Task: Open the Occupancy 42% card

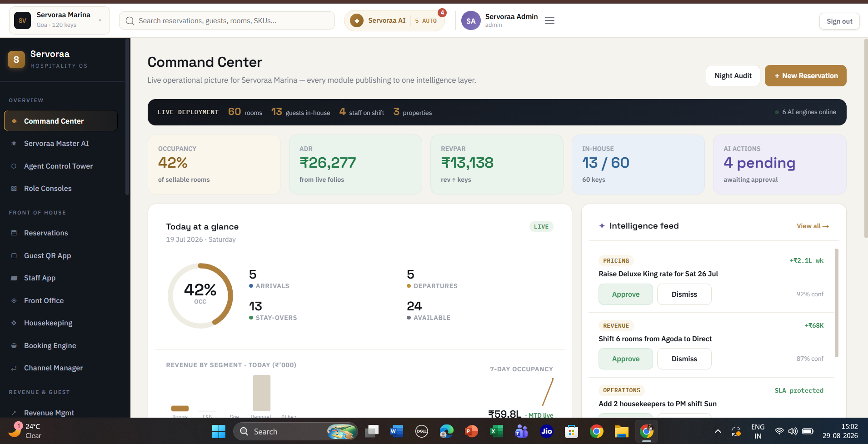Action: point(214,165)
